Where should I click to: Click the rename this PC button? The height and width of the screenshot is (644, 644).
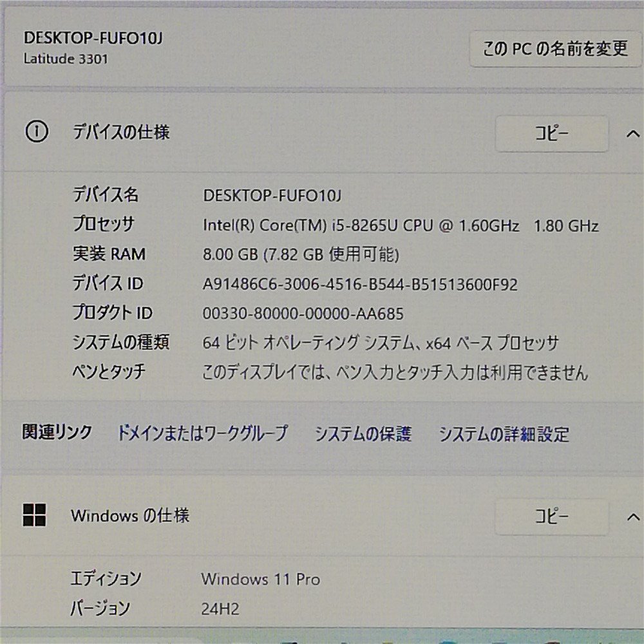(x=556, y=49)
